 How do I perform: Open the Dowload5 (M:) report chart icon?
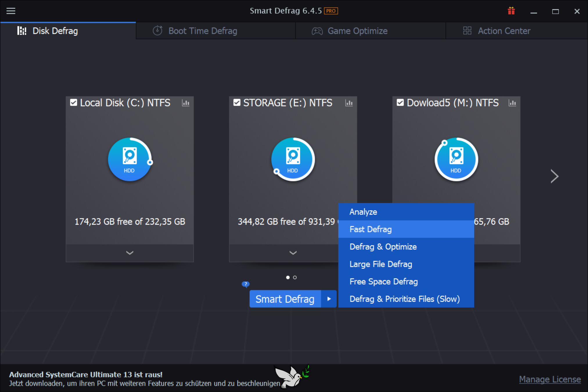click(512, 103)
